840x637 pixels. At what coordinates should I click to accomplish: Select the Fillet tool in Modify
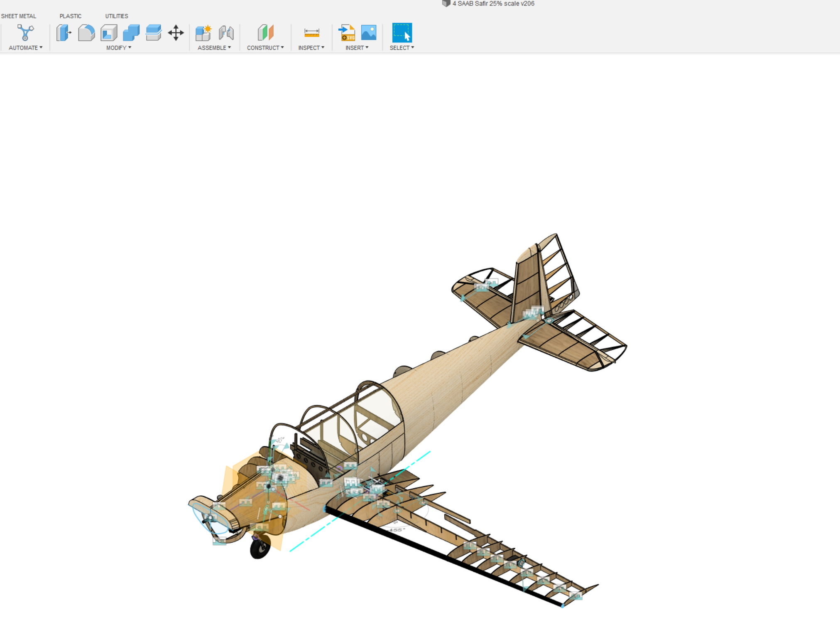pos(87,33)
